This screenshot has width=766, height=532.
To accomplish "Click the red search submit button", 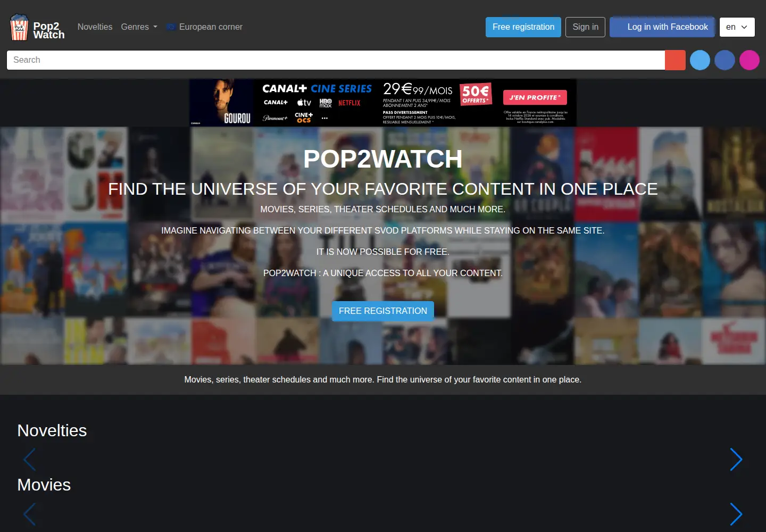I will (x=675, y=60).
